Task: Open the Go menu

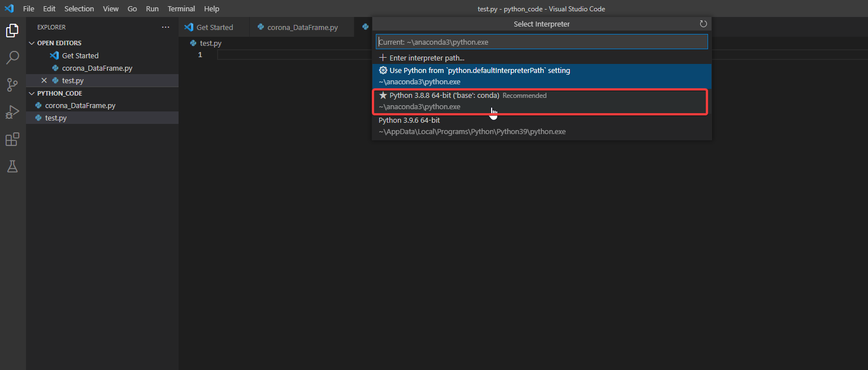Action: tap(132, 8)
